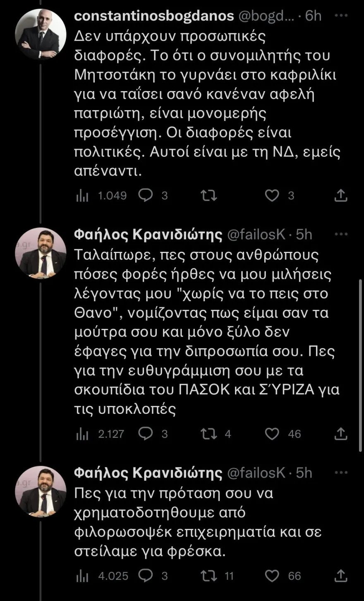Reply to the constantinosbogdanos tweet
The width and height of the screenshot is (364, 601).
coord(145,195)
